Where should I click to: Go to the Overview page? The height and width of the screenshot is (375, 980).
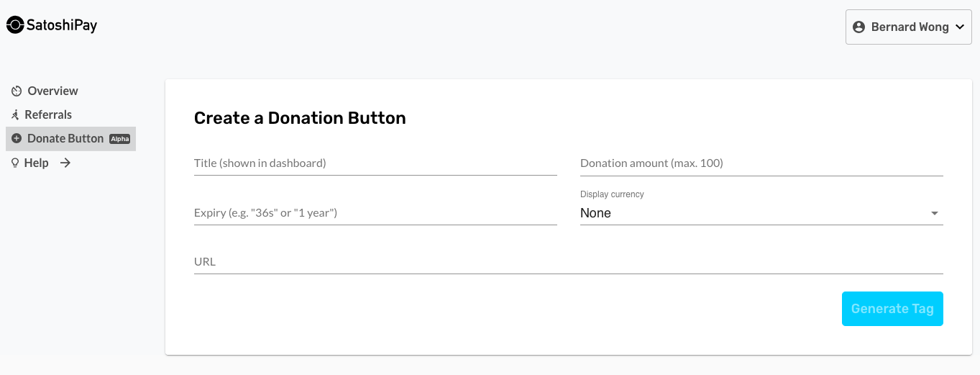52,91
